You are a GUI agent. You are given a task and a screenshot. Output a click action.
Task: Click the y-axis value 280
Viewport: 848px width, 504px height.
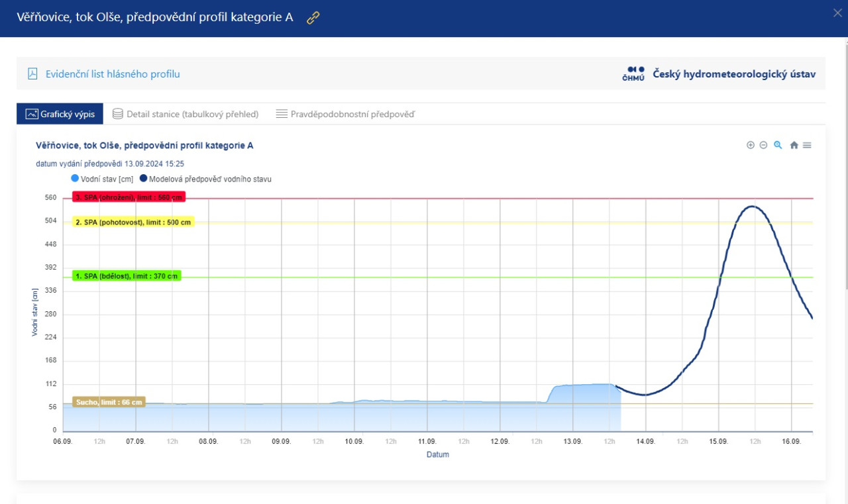pos(51,314)
